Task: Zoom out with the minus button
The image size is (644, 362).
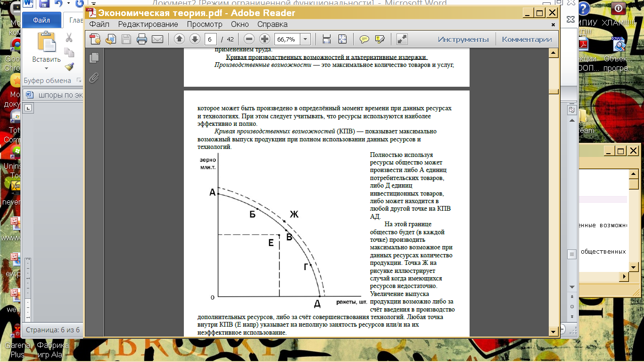Action: 249,39
